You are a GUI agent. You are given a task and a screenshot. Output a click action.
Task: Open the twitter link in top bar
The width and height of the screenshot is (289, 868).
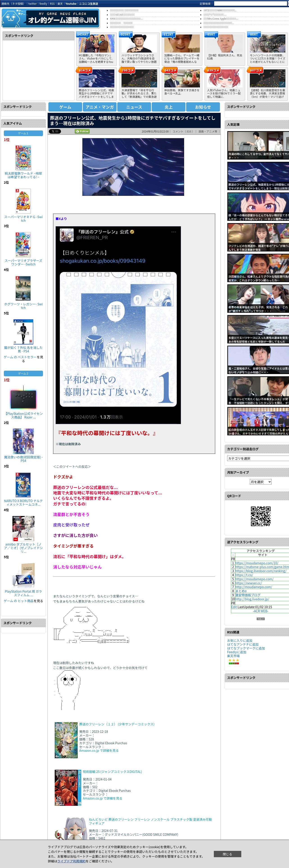point(32,4)
